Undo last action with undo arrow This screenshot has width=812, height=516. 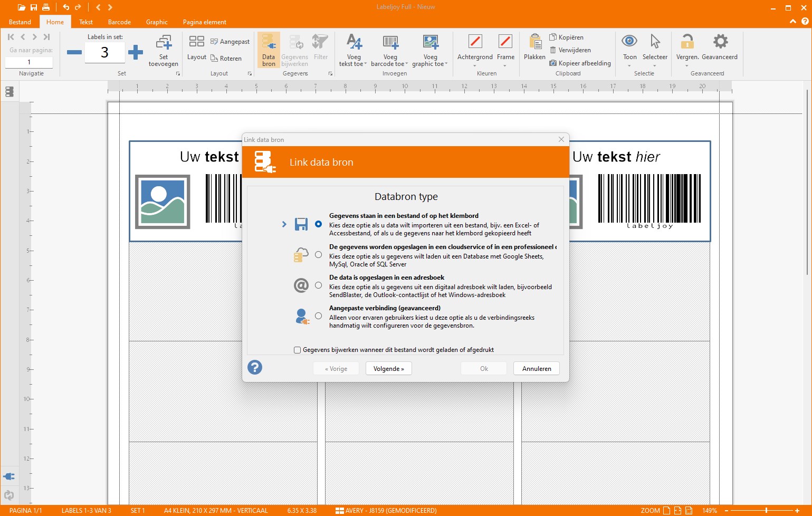66,7
